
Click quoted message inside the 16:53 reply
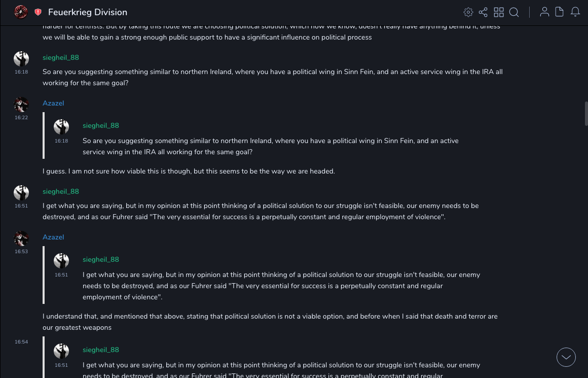point(281,286)
